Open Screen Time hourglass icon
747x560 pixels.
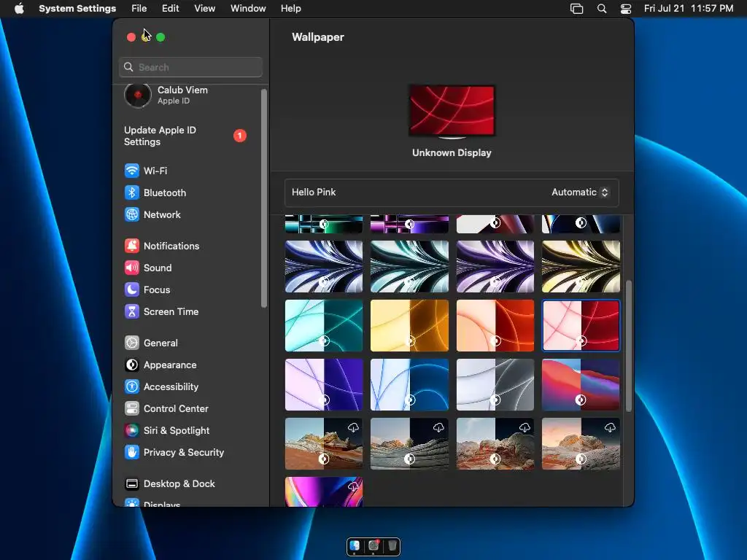pos(132,311)
